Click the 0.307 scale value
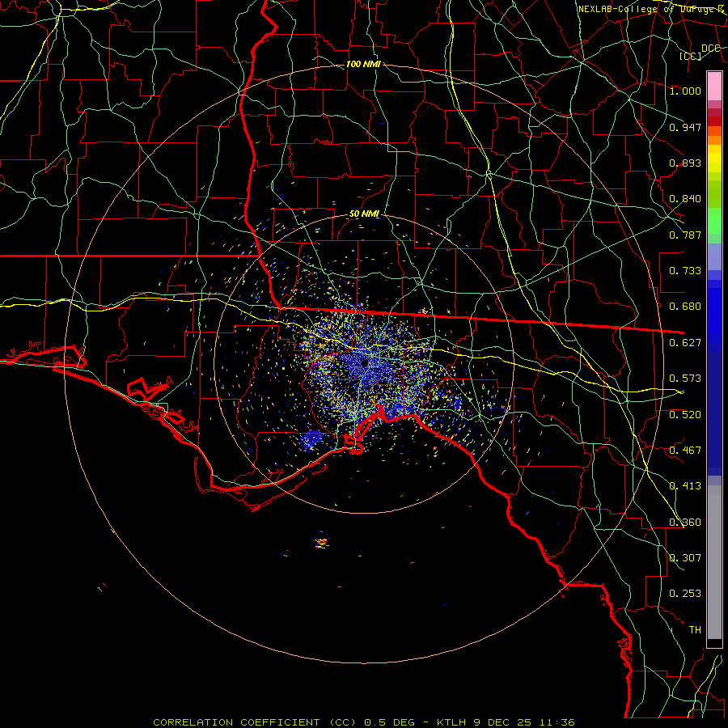 [685, 558]
